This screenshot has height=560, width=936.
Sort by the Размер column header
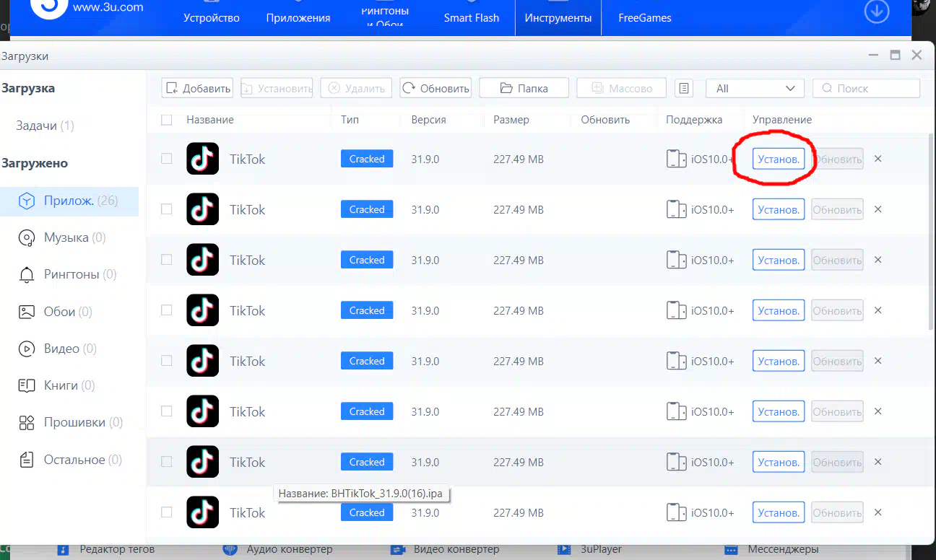(511, 120)
